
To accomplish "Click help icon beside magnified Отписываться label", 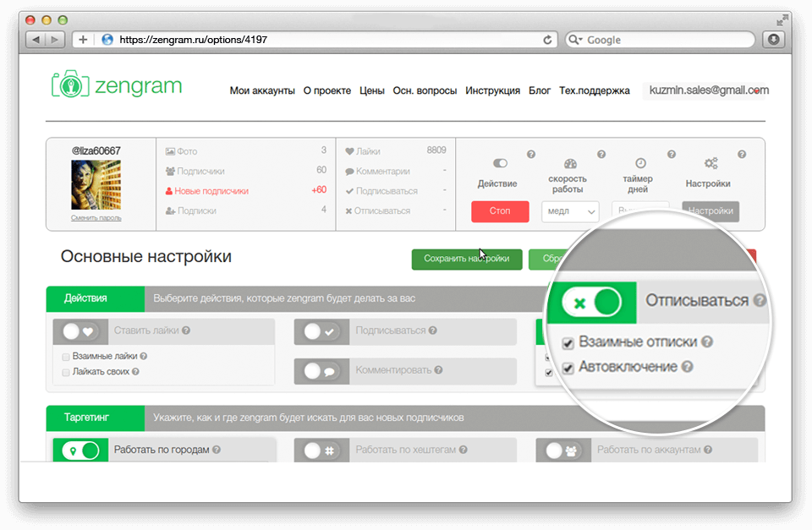I will [x=760, y=301].
